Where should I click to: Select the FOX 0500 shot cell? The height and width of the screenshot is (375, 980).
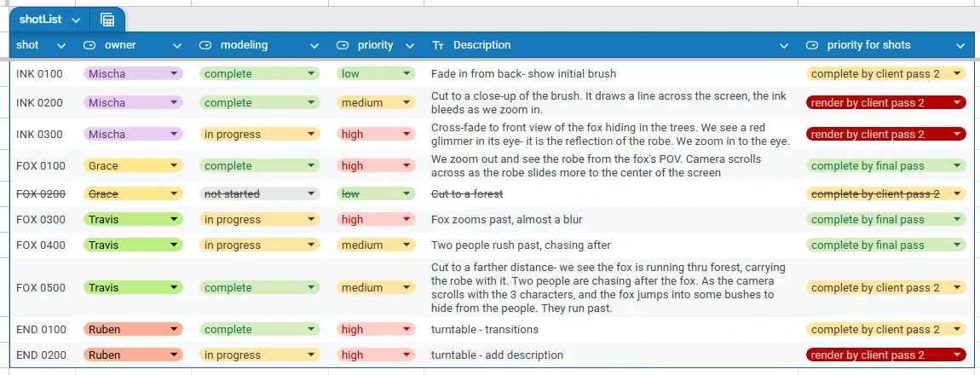pyautogui.click(x=43, y=287)
